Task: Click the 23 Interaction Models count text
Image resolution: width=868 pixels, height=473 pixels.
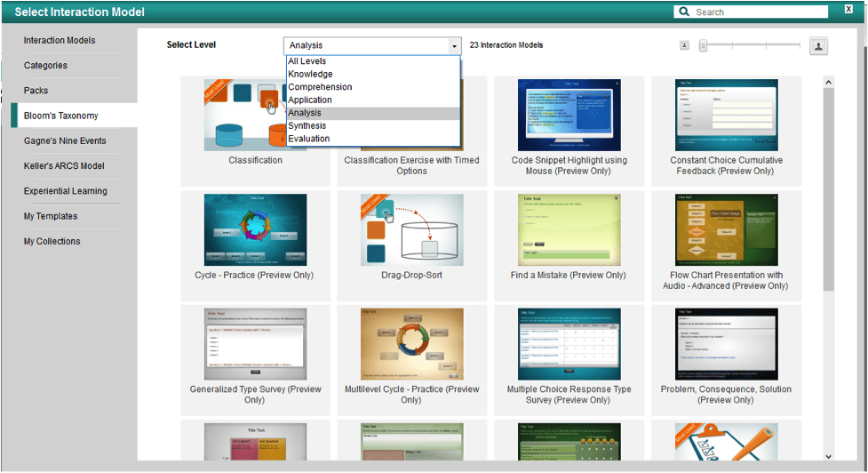Action: pyautogui.click(x=506, y=45)
